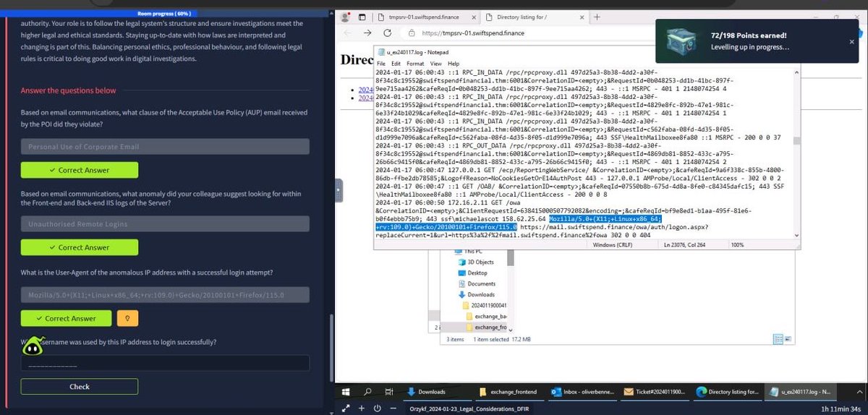Open a new browser tab

click(597, 17)
